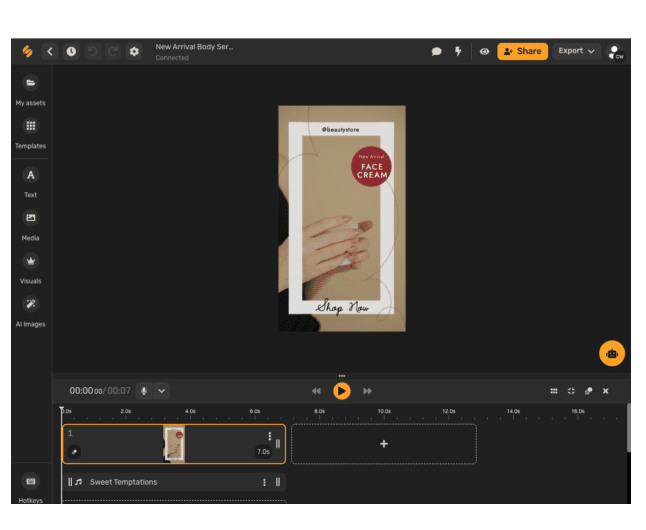The width and height of the screenshot is (646, 530).
Task: Rewind to previous scene
Action: point(316,391)
